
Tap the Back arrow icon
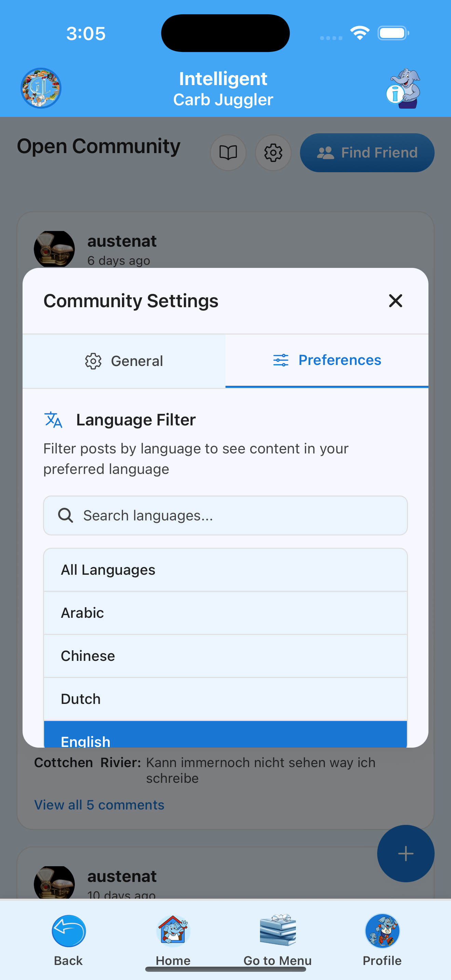[68, 930]
